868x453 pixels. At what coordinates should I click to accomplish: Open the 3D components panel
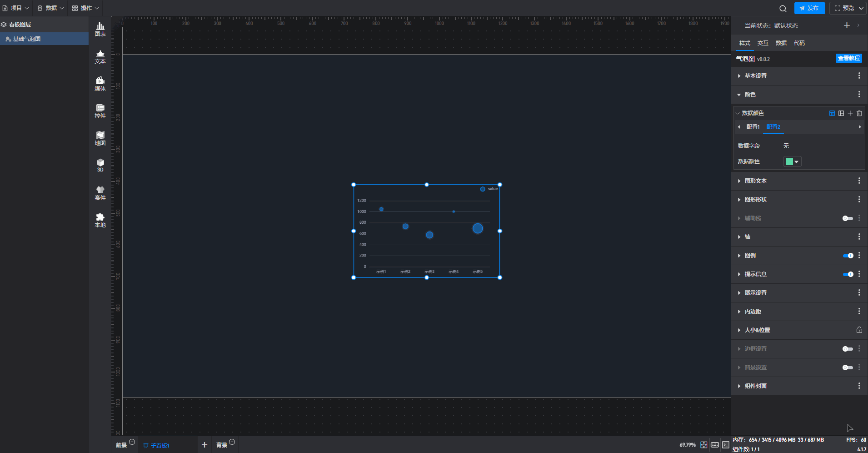[x=100, y=165]
